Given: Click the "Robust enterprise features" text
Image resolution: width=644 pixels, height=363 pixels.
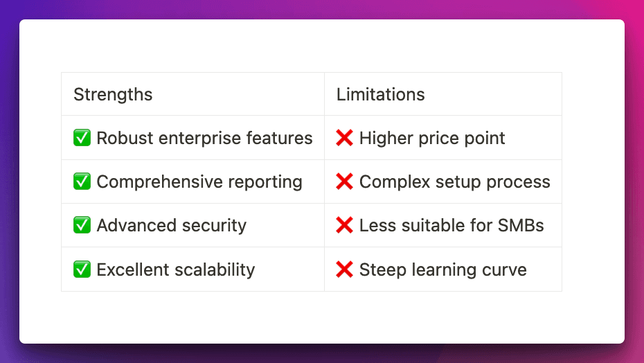Looking at the screenshot, I should tap(204, 138).
